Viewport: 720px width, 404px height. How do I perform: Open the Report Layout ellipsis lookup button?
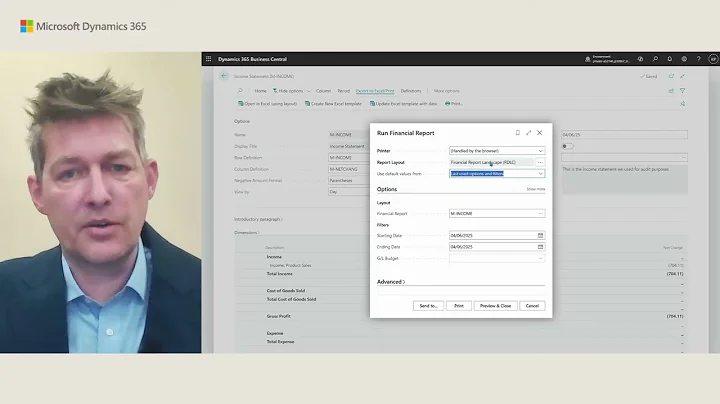pyautogui.click(x=540, y=162)
